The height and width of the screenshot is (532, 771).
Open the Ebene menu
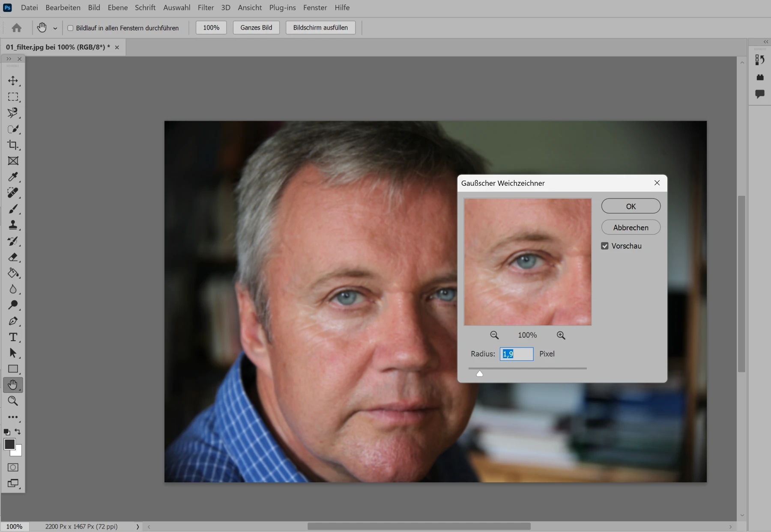(117, 8)
